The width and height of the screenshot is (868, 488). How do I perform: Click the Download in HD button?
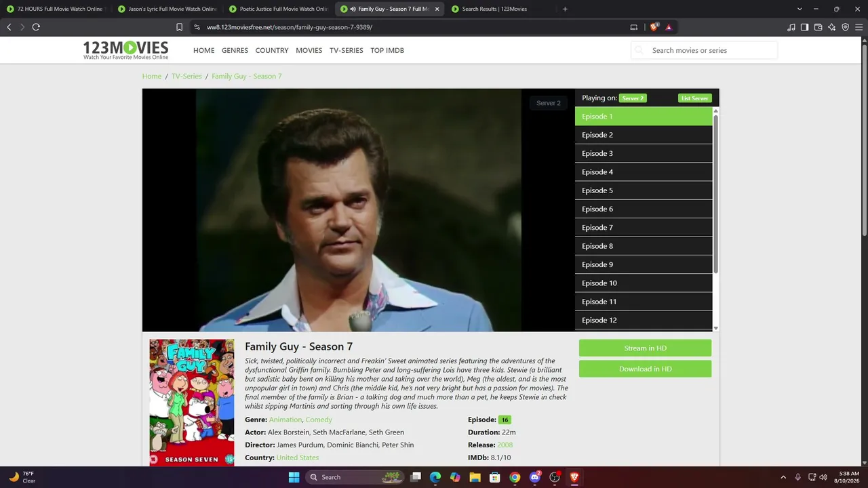click(x=645, y=369)
